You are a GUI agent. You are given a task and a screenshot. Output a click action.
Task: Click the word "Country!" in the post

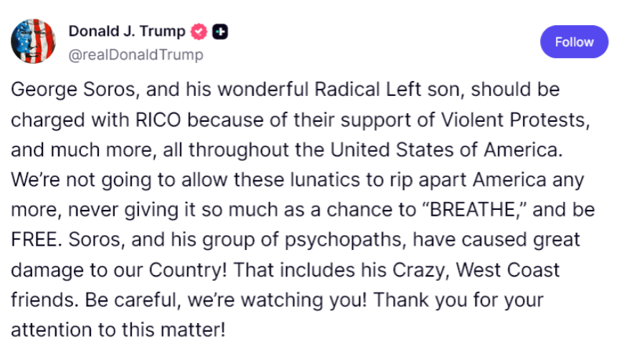pos(187,272)
